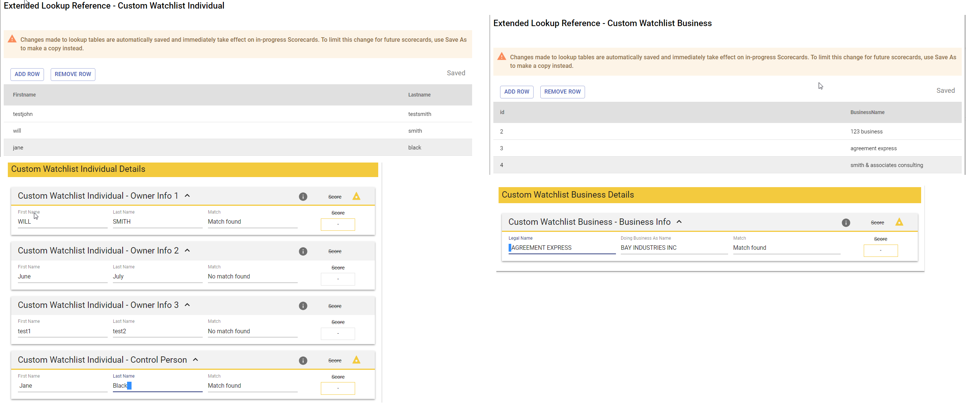Click Control Person 'Match found' field

pos(253,386)
